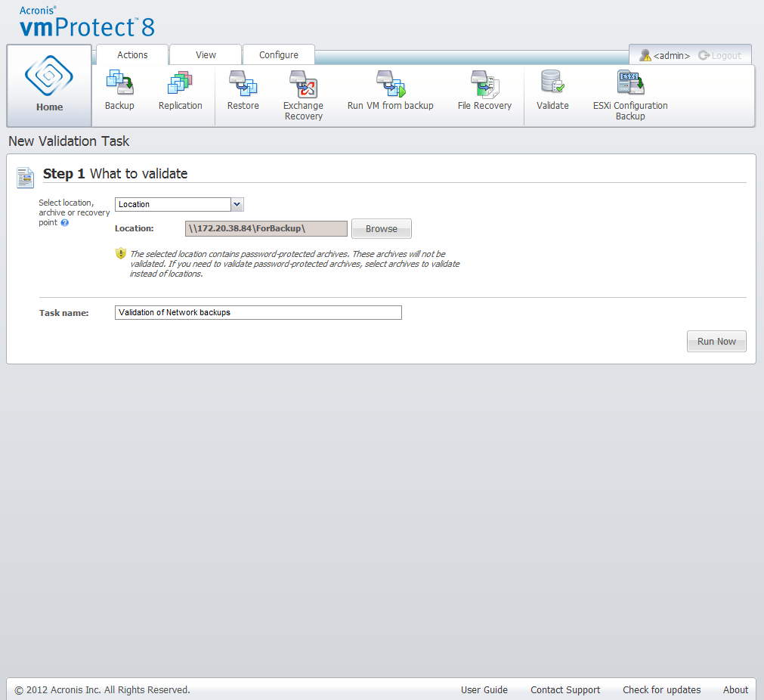Click the copyright 2012 Acronis text

point(102,689)
